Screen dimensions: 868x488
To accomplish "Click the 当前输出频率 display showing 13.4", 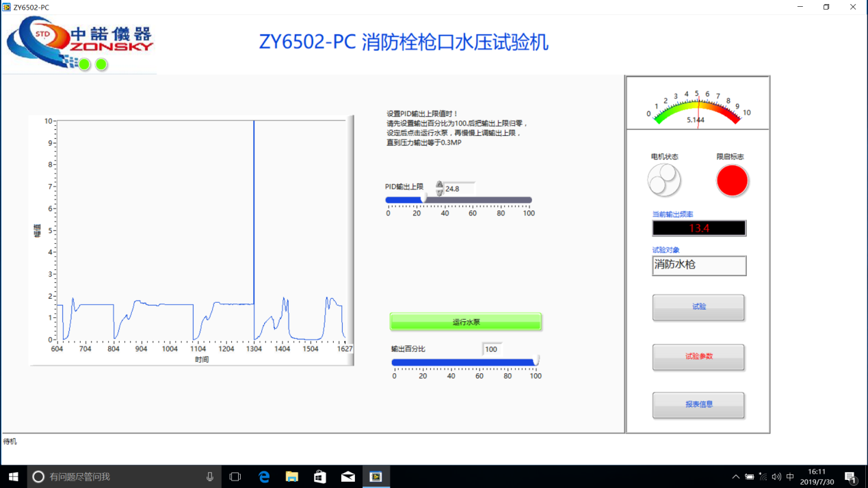I will (698, 228).
